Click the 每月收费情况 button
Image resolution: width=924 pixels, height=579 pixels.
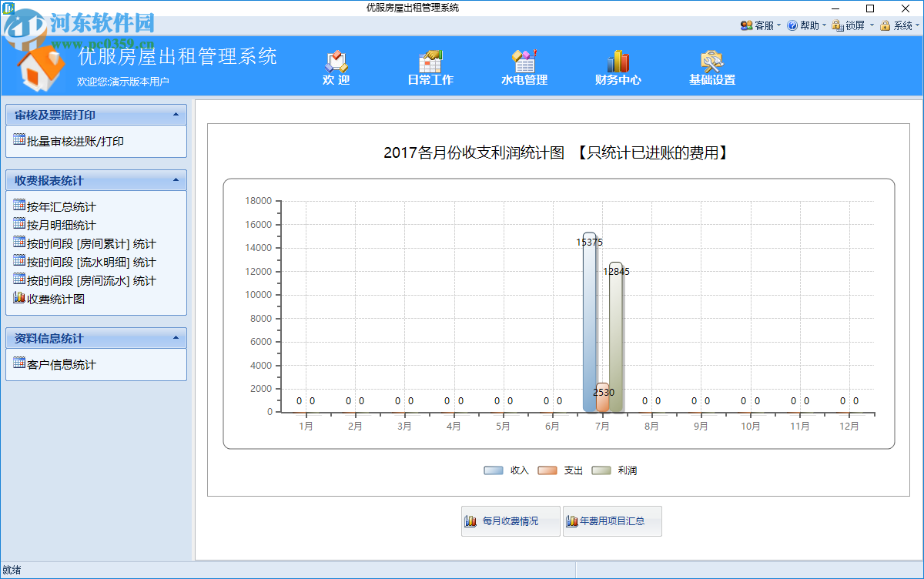[x=510, y=521]
